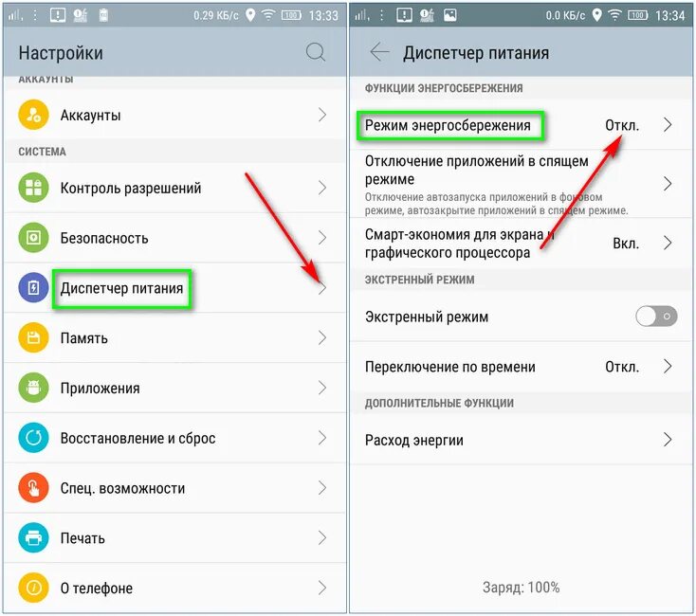Expand the Расход энергии chevron
696x616 pixels.
[668, 440]
